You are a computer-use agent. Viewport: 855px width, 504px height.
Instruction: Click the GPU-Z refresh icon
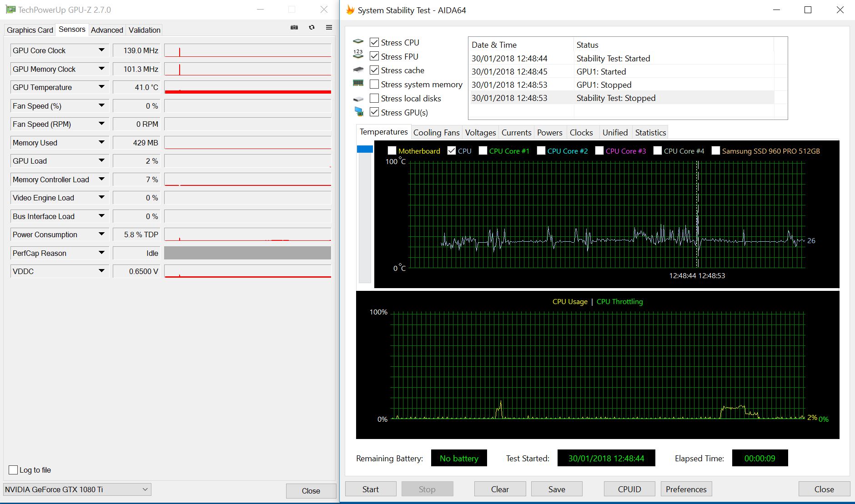[312, 28]
